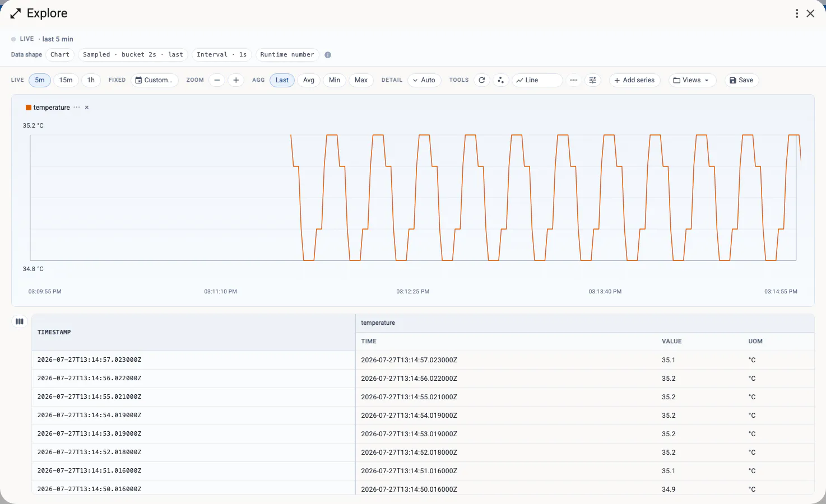Open the Auto detail dropdown
Viewport: 826px width, 504px height.
click(424, 80)
